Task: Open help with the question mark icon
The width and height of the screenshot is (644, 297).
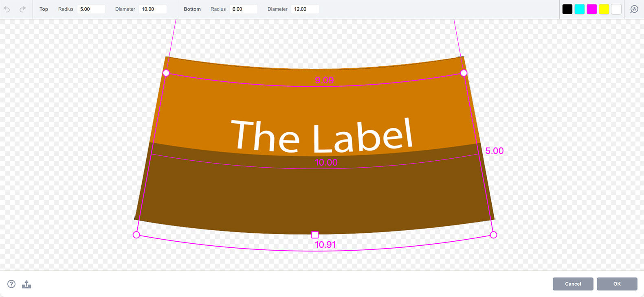Action: (x=11, y=284)
